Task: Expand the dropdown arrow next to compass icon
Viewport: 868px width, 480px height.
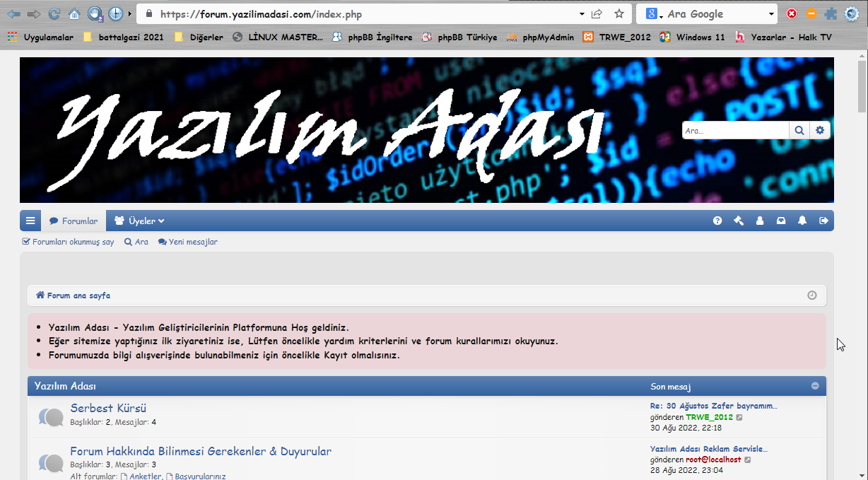Action: pyautogui.click(x=129, y=13)
